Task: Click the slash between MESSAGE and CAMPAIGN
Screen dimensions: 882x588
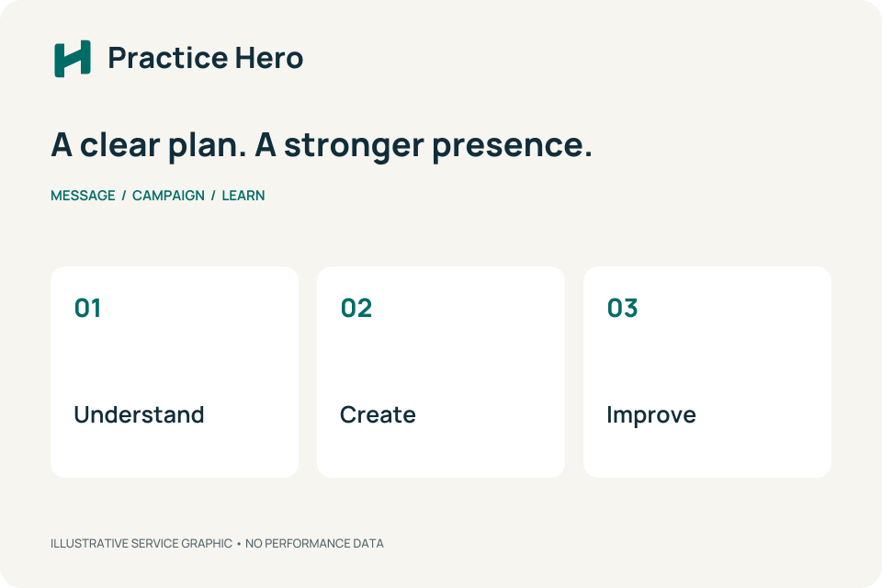Action: click(124, 196)
